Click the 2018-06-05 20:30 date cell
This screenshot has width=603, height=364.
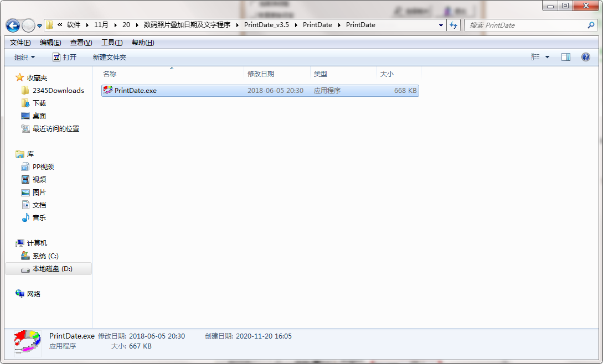275,91
